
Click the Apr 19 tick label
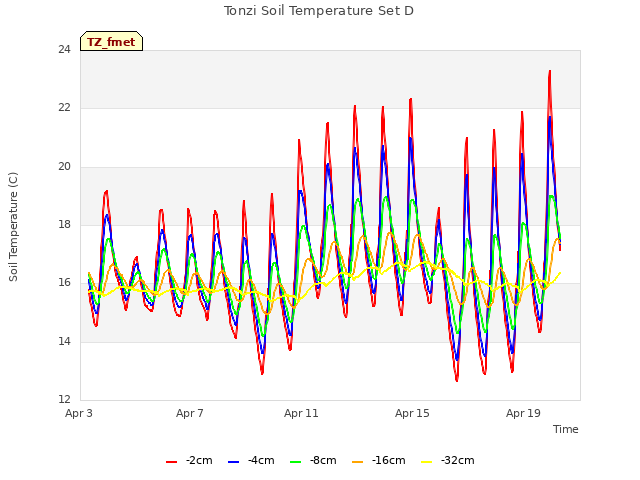pyautogui.click(x=523, y=413)
